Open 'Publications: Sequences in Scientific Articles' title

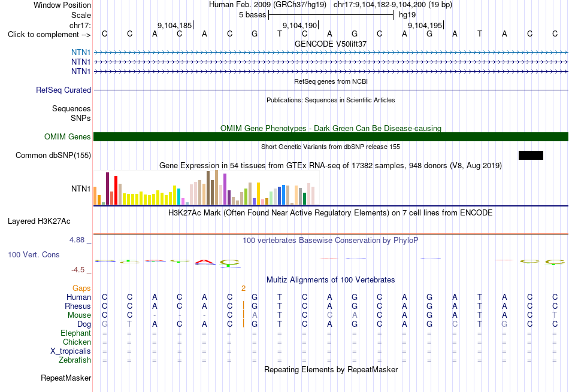click(x=331, y=100)
